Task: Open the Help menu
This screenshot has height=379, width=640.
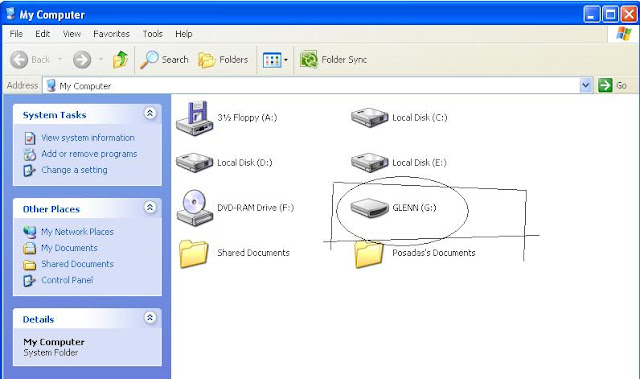Action: click(x=184, y=34)
